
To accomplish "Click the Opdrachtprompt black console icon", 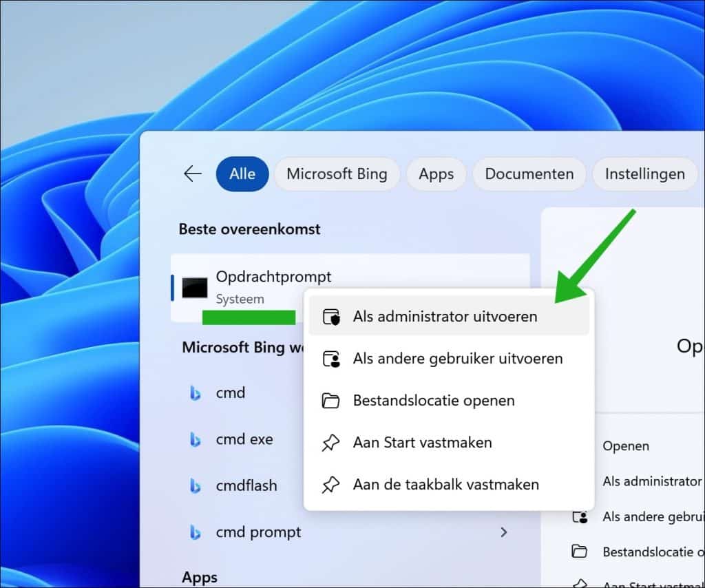I will click(x=195, y=288).
